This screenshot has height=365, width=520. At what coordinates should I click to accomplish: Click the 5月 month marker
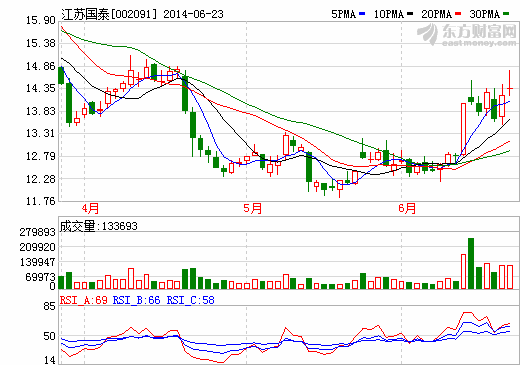[253, 209]
